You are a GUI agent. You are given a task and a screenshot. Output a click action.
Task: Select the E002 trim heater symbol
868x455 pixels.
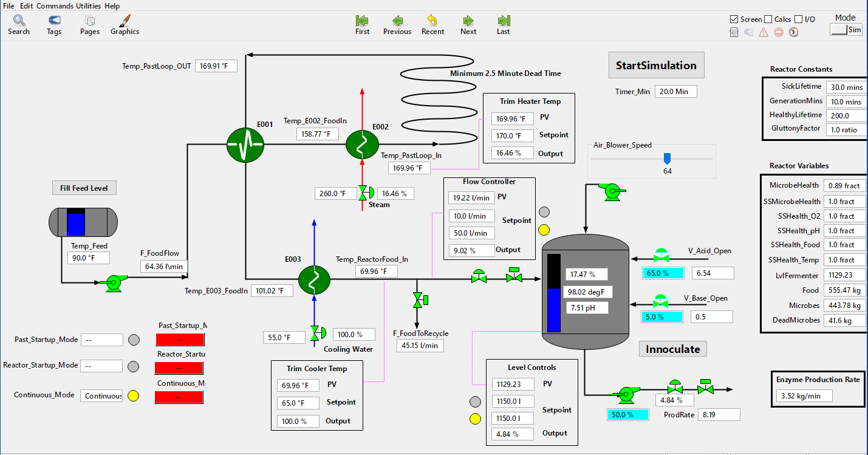362,145
